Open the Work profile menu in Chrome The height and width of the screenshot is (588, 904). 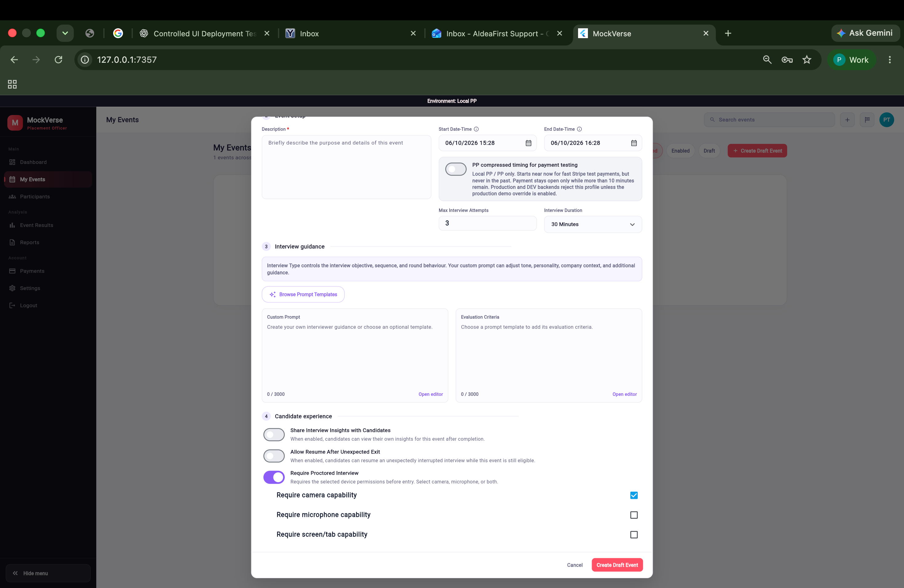[851, 60]
